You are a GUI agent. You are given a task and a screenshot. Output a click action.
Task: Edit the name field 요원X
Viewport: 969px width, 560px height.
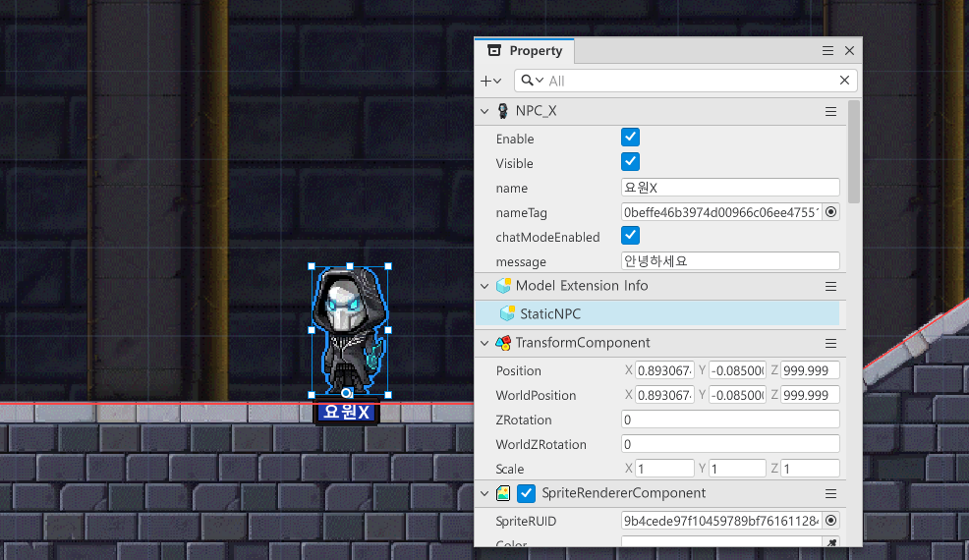pyautogui.click(x=730, y=188)
